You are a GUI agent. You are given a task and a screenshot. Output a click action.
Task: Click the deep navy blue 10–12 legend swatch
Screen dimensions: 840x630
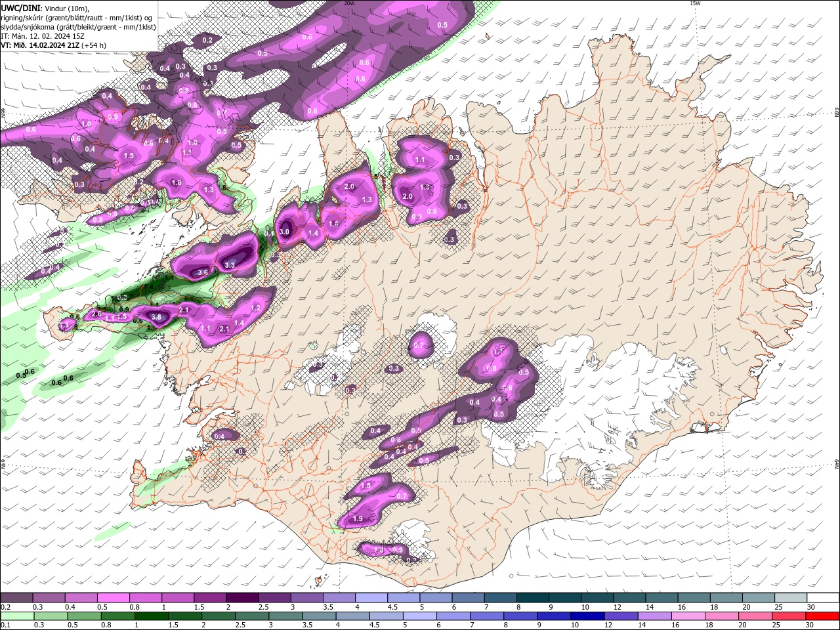click(x=588, y=616)
